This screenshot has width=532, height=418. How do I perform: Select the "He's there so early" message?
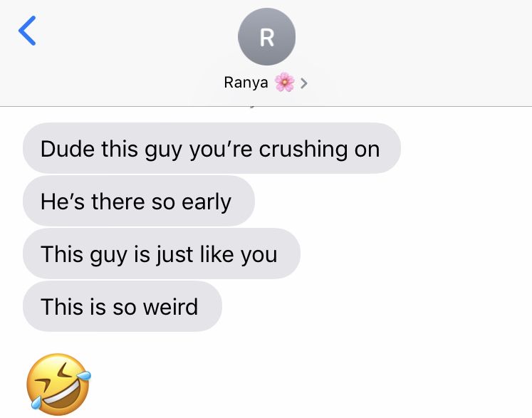click(139, 201)
